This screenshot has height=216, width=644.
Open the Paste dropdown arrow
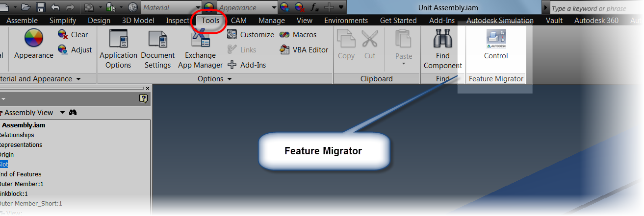coord(404,64)
